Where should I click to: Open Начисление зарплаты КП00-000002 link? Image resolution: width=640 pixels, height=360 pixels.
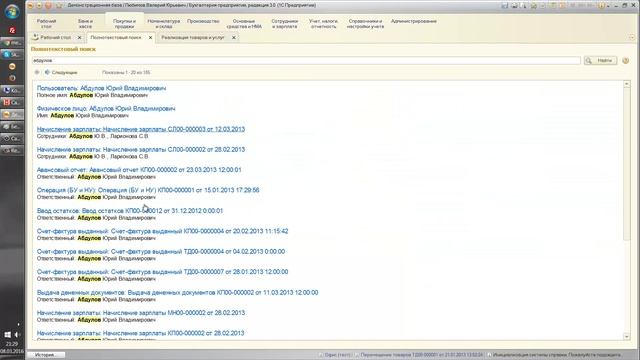[x=140, y=333]
